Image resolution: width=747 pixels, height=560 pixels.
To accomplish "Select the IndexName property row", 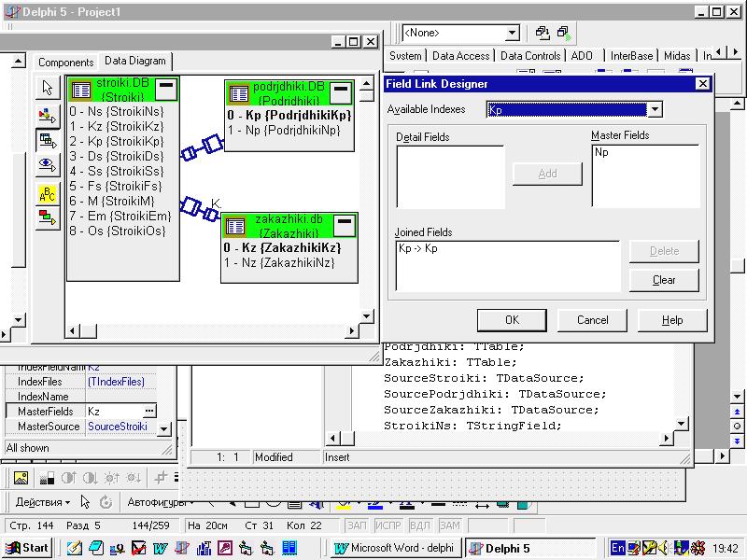I will (x=81, y=396).
